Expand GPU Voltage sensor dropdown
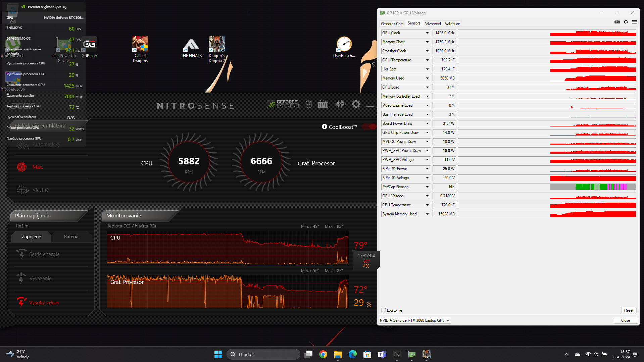Viewport: 644px width, 362px height. point(427,196)
